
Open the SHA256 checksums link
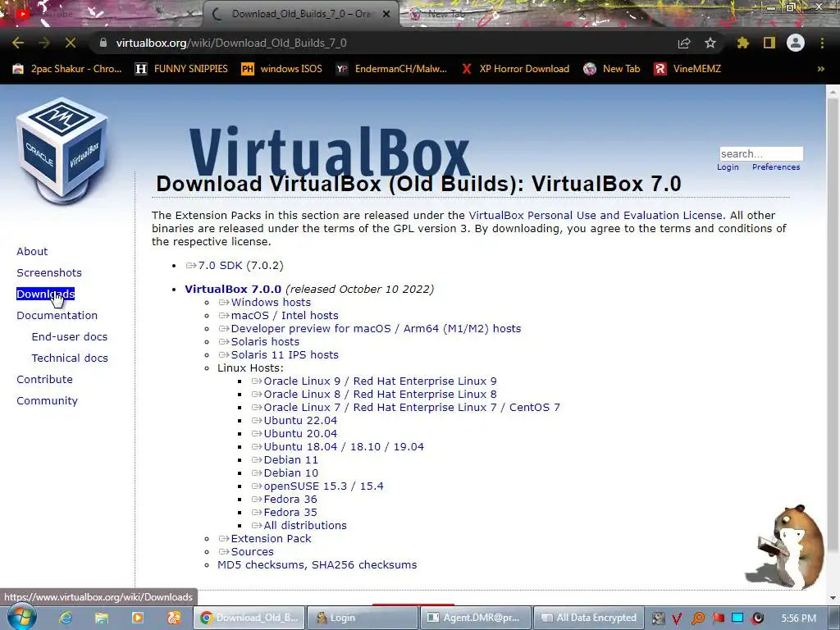click(364, 564)
